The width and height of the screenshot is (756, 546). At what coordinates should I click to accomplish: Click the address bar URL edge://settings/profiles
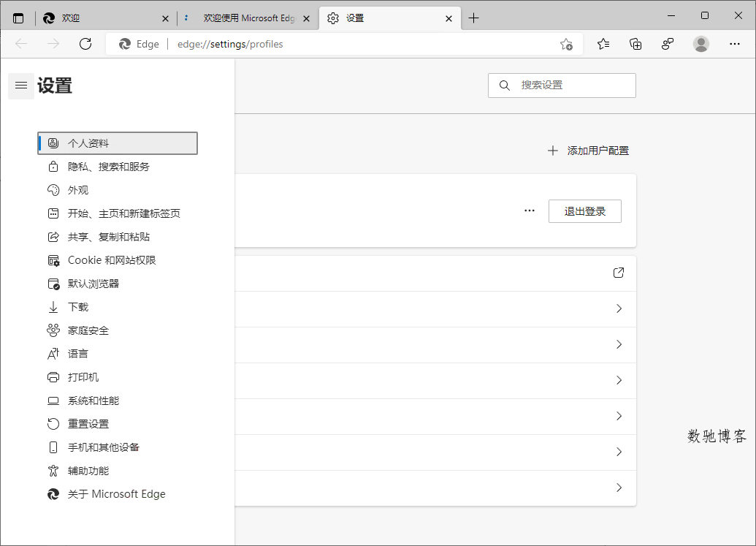230,45
